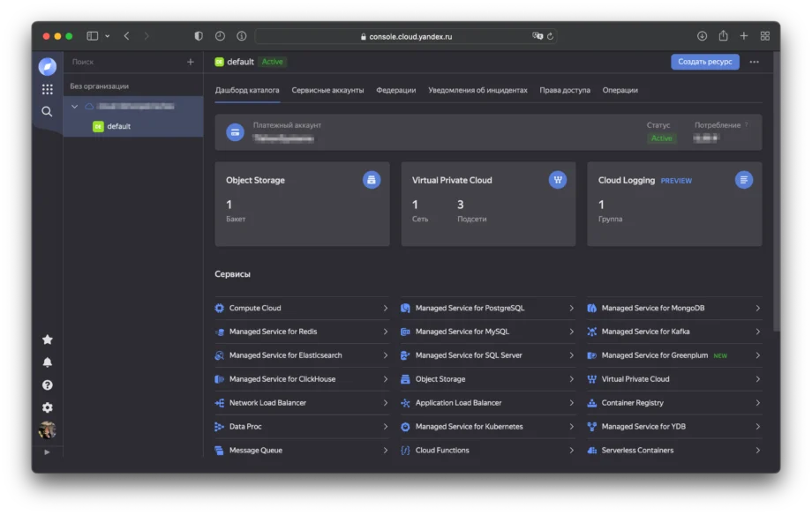
Task: Go back with Safari back arrow
Action: click(x=126, y=35)
